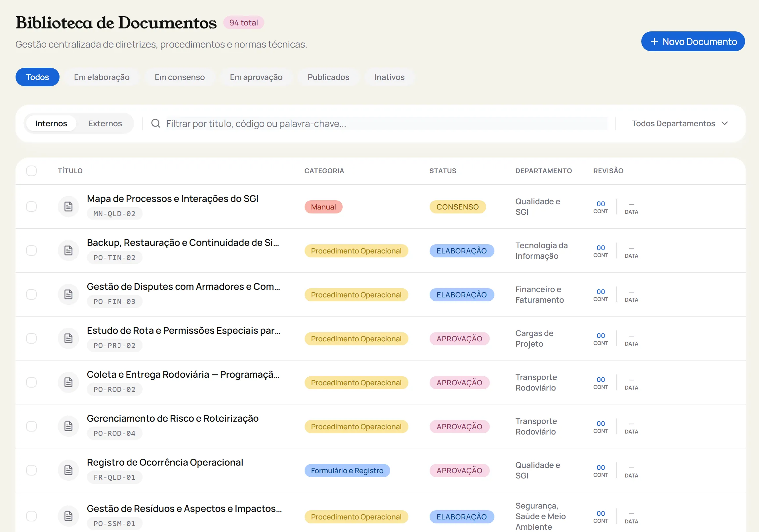
Task: View the Publicados tab
Action: point(328,77)
